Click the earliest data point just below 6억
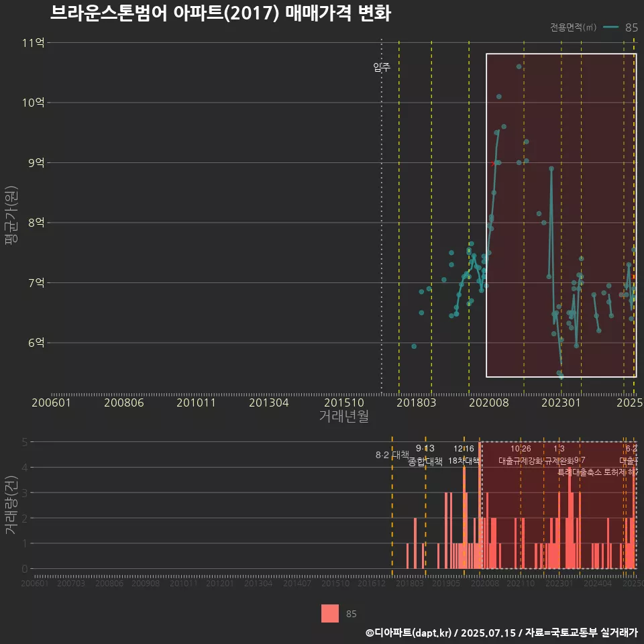The width and height of the screenshot is (644, 644). pos(414,346)
